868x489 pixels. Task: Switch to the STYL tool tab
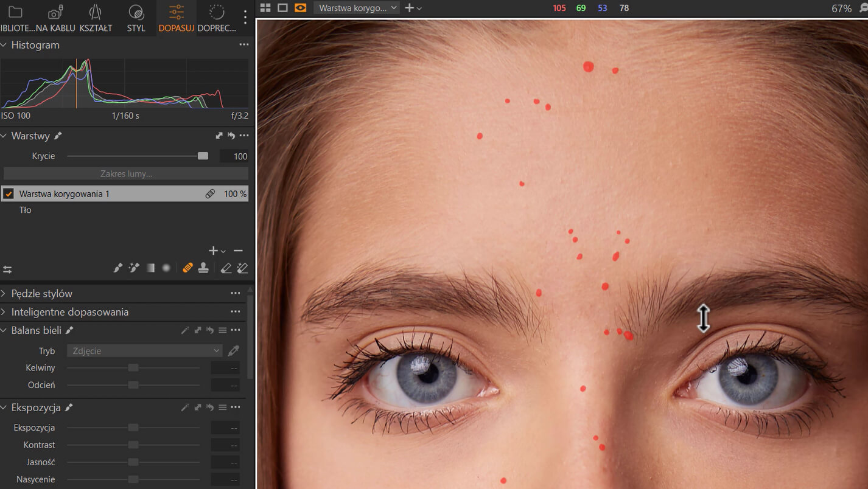136,18
